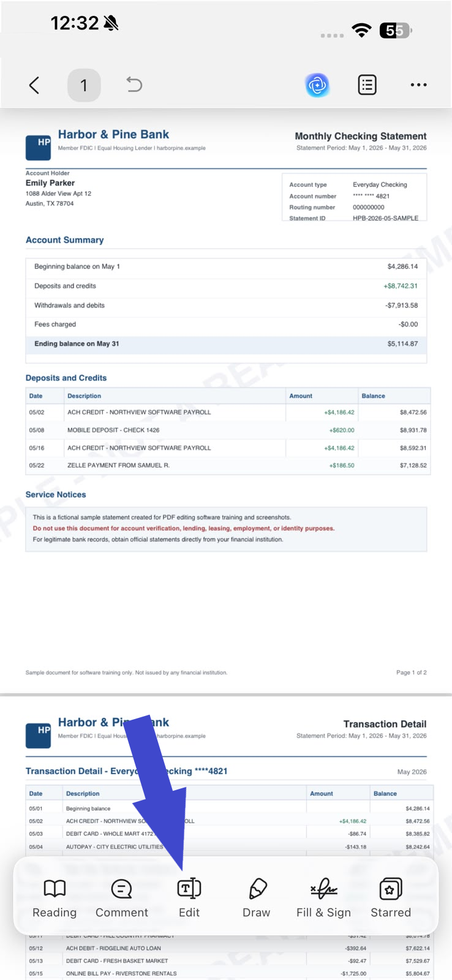Screen dimensions: 452x980
Task: Select the Draw tool
Action: (x=256, y=899)
